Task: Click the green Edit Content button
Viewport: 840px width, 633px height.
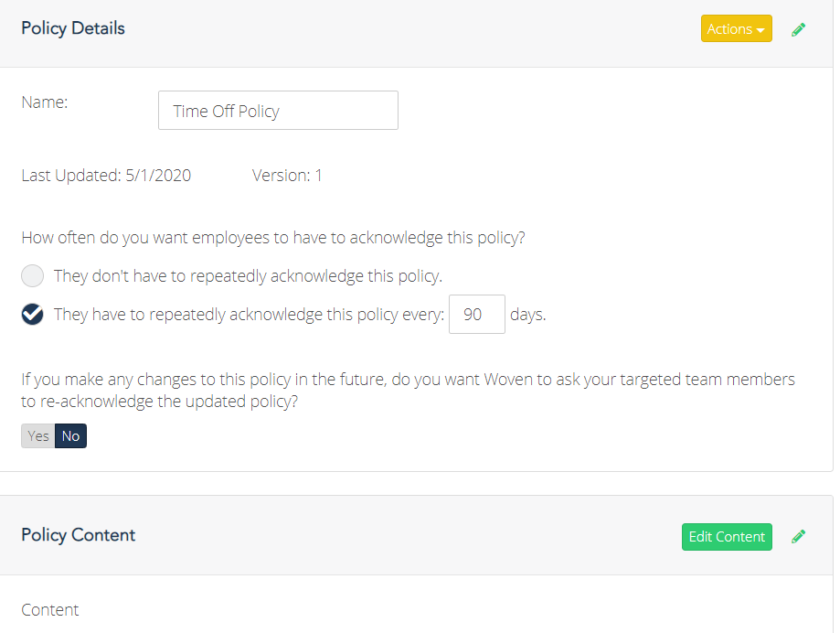Action: 727,537
